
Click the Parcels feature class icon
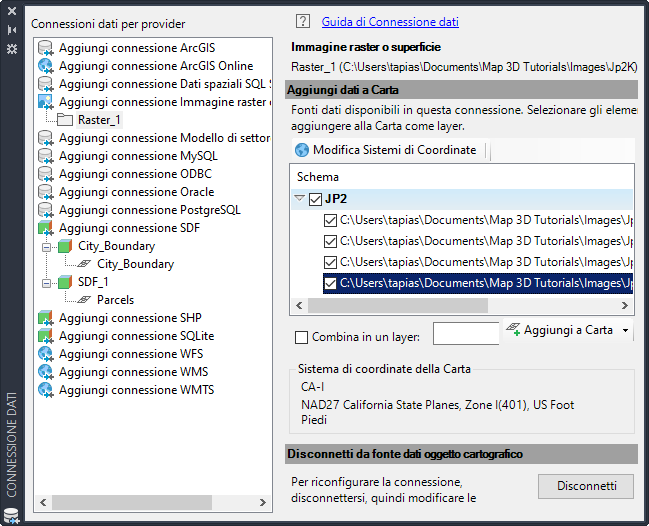(85, 300)
